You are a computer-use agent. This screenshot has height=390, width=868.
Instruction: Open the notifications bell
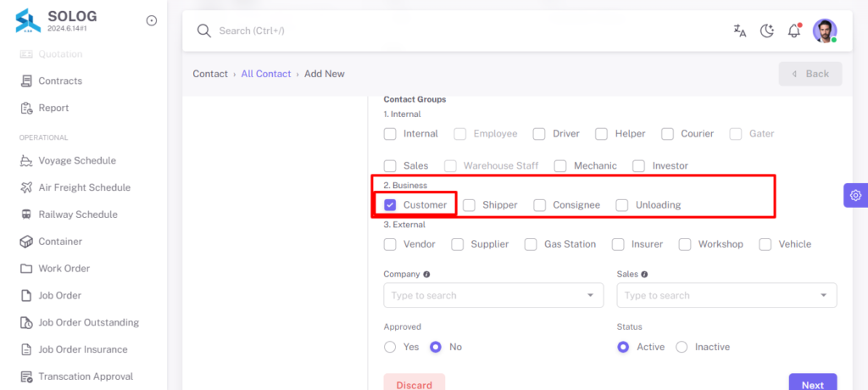coord(794,30)
